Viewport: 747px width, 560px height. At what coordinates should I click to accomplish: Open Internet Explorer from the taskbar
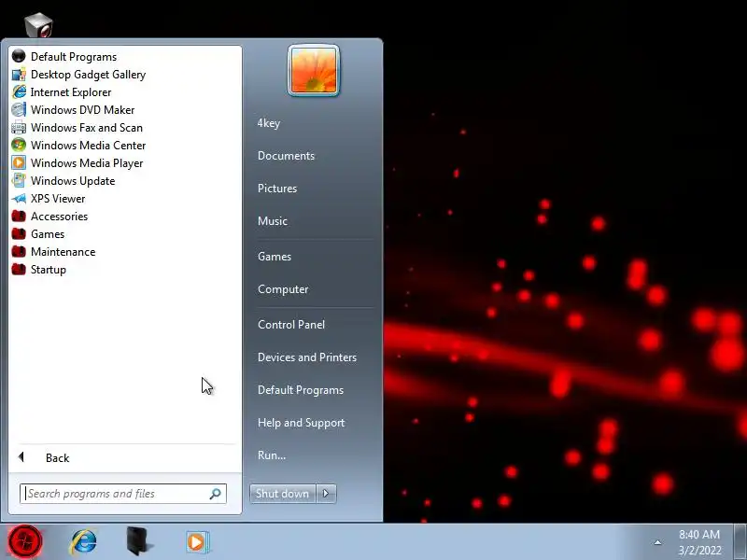point(83,542)
